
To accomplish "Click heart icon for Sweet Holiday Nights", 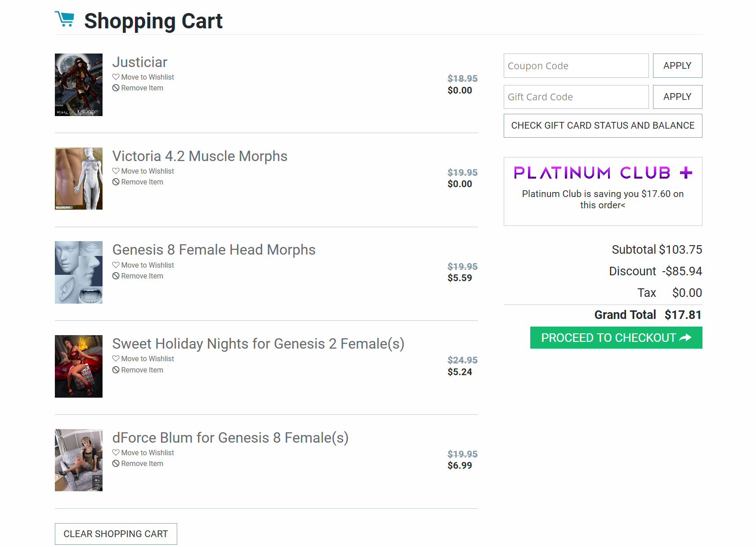I will (x=116, y=359).
